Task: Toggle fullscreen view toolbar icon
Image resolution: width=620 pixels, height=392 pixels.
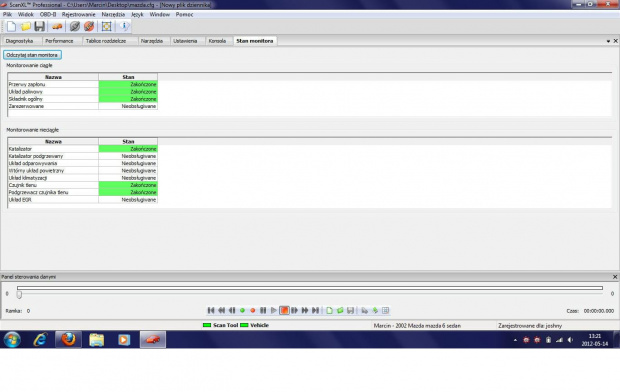Action: pos(106,27)
